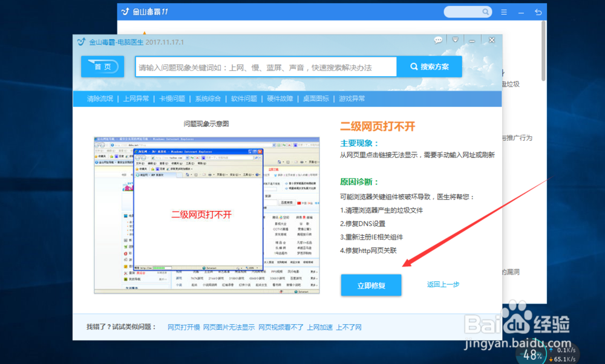Click the 金山毒霸11 window scrollbar

click(x=543, y=51)
